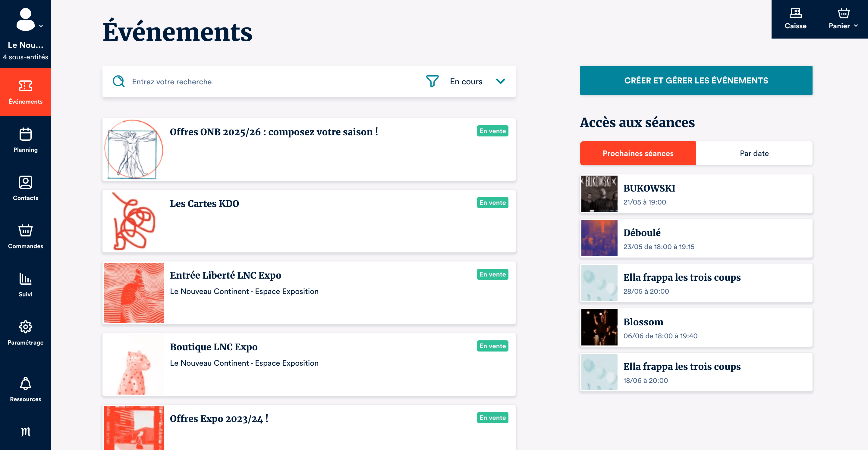Open the BUKOWSKI session
The height and width of the screenshot is (450, 868).
click(696, 194)
